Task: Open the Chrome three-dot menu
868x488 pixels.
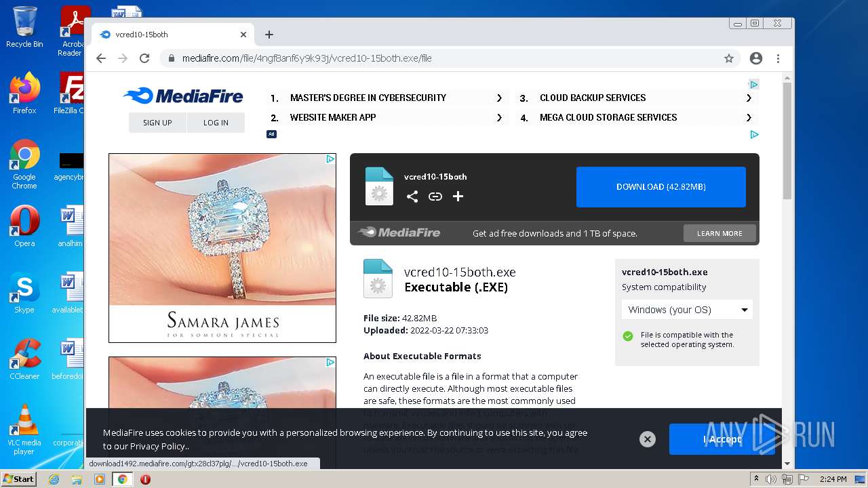Action: point(778,58)
